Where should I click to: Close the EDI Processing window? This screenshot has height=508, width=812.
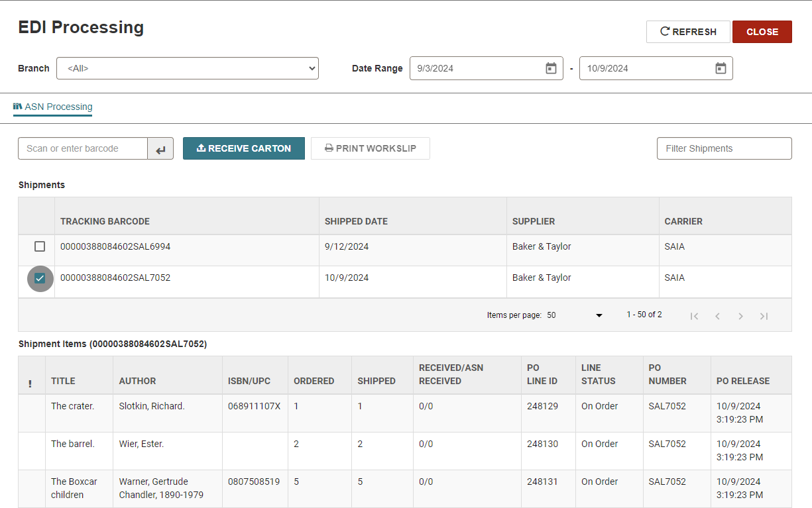pyautogui.click(x=762, y=32)
